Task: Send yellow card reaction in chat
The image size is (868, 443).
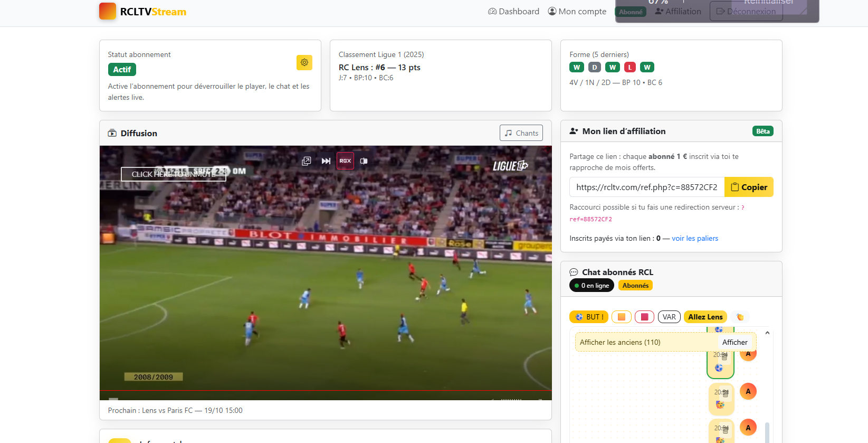Action: tap(621, 317)
